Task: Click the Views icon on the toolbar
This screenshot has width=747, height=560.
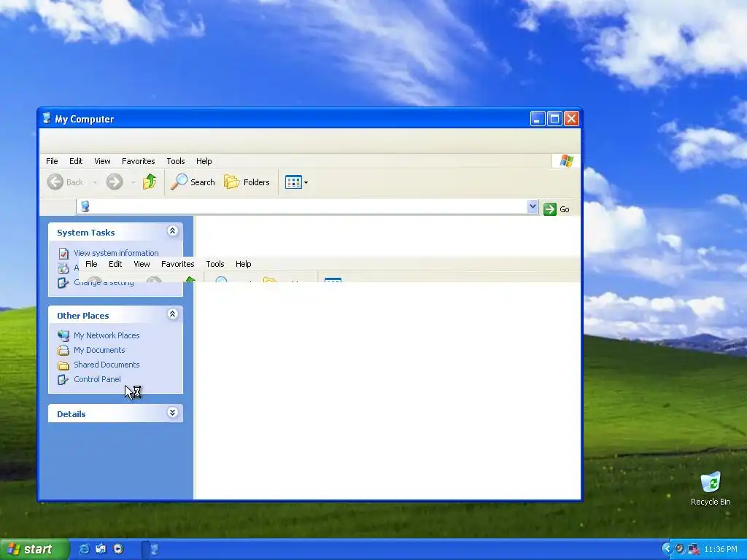Action: tap(293, 182)
